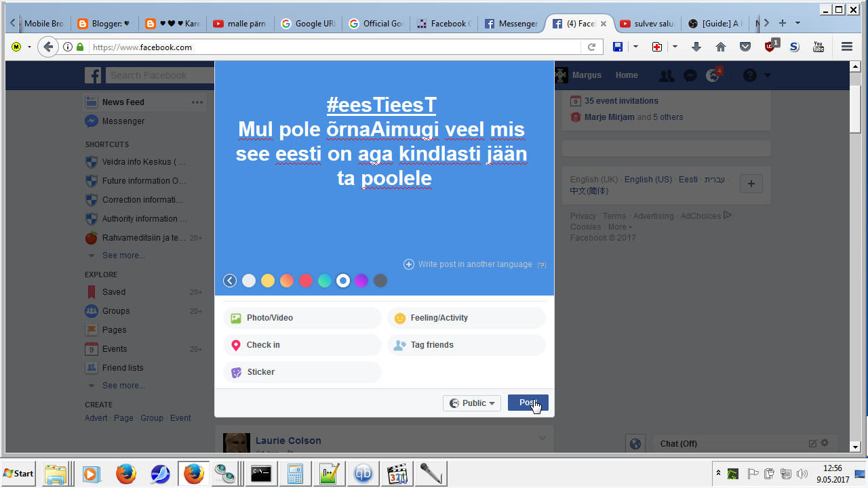The image size is (868, 488).
Task: Open the list all tabs dropdown
Action: point(797,23)
